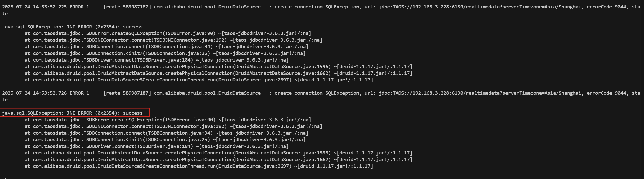
Task: Click the partially visible ^C line at the bottom of the terminal
Action: (5, 178)
